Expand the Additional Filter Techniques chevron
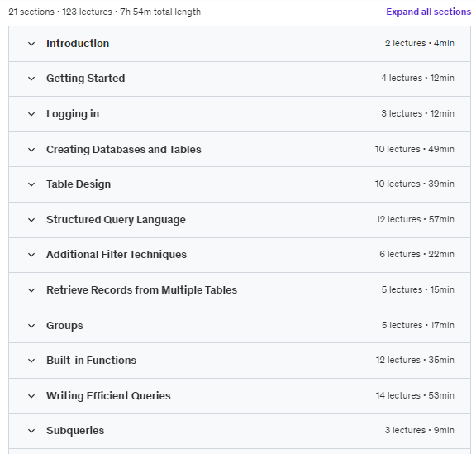Screen dimensions: 476x454 click(x=31, y=255)
